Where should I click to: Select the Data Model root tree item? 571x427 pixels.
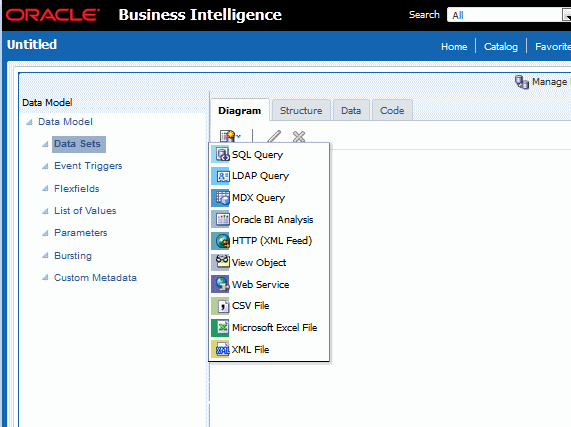65,122
